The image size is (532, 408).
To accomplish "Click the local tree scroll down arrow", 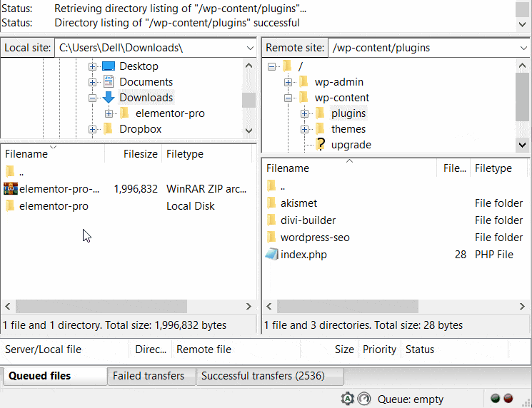I will [x=249, y=131].
